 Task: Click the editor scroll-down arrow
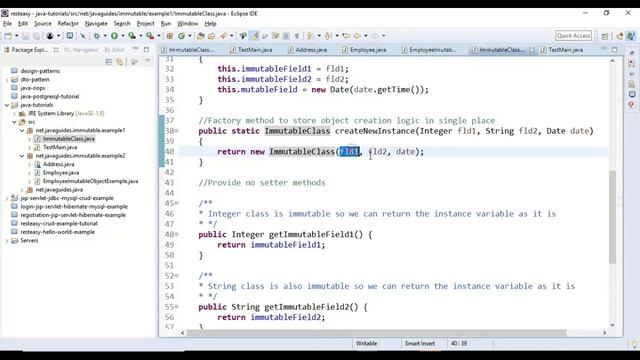click(612, 325)
